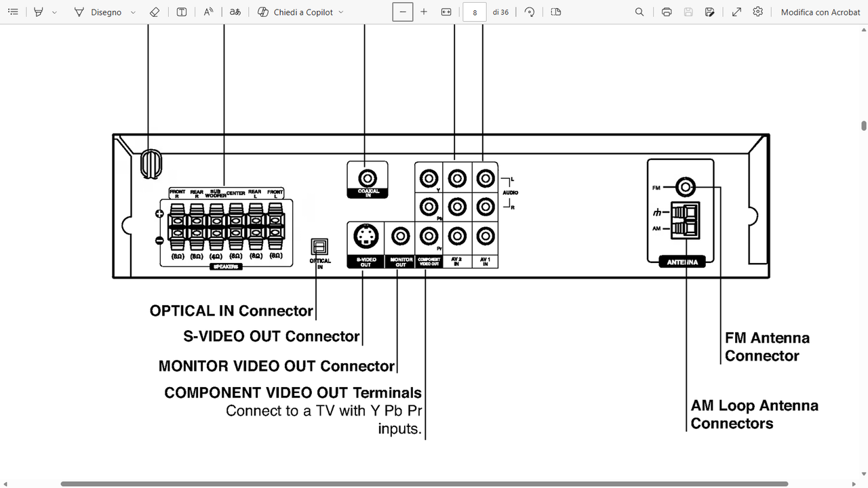Switch the page view layout
The image size is (868, 488).
click(556, 12)
